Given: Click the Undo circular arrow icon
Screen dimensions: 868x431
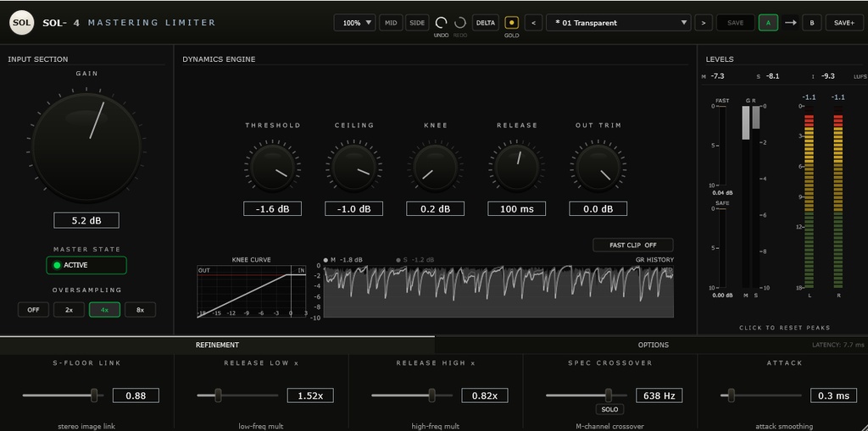Looking at the screenshot, I should click(x=441, y=23).
